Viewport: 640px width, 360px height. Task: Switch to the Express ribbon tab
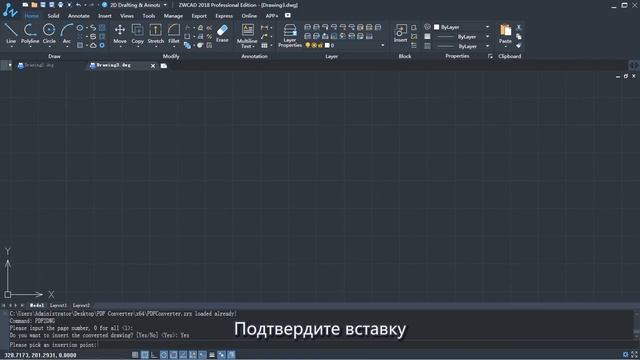224,16
